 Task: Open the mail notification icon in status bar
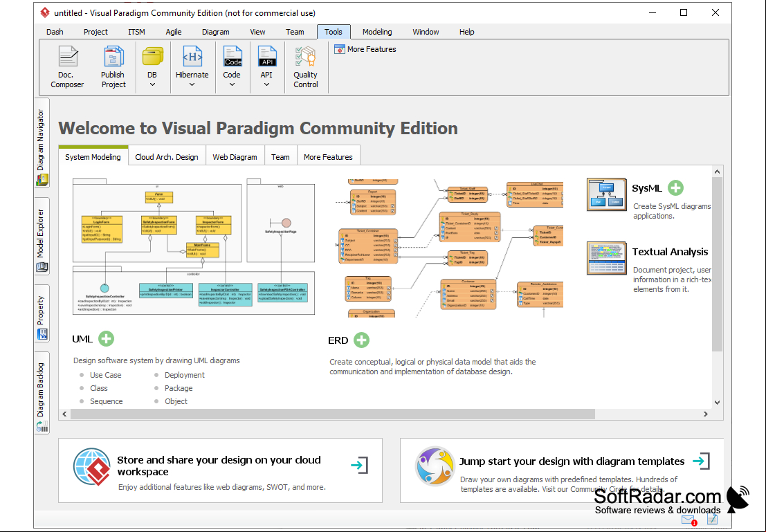coord(689,520)
